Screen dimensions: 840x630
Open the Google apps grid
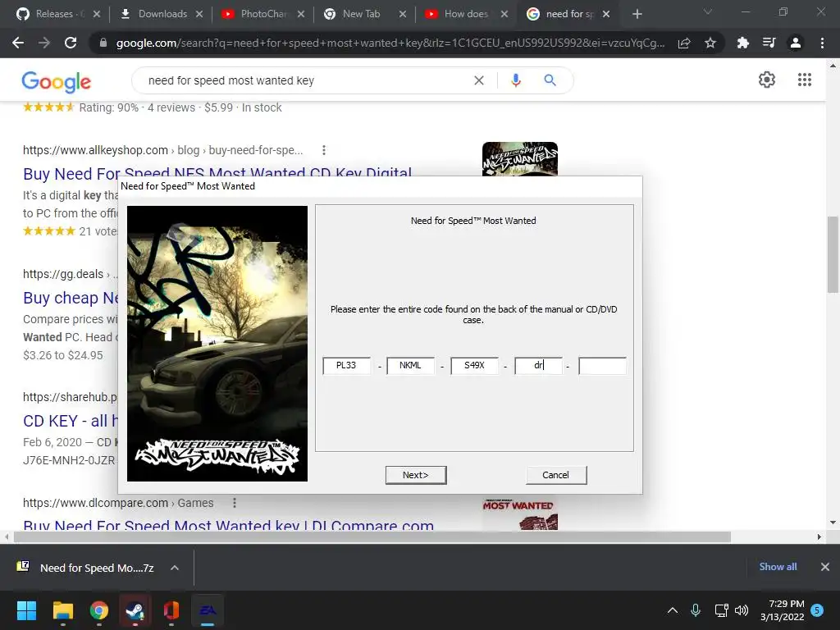click(805, 80)
